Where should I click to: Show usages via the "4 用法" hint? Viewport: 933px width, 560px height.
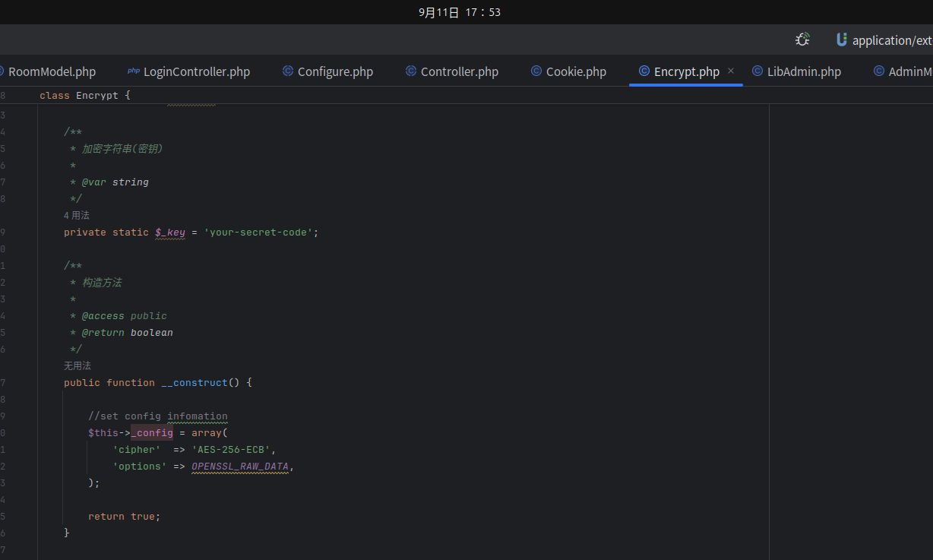point(77,216)
